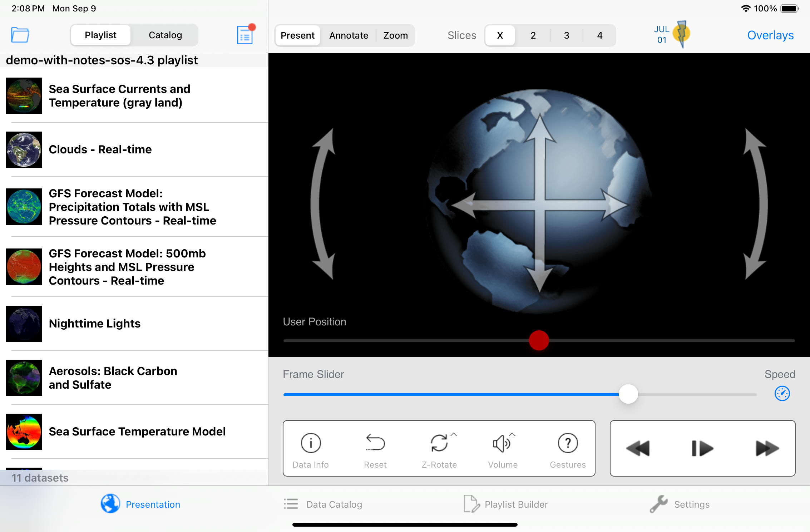Screen dimensions: 810x532
Task: Select GFS Precipitation Totals dataset
Action: click(x=134, y=207)
